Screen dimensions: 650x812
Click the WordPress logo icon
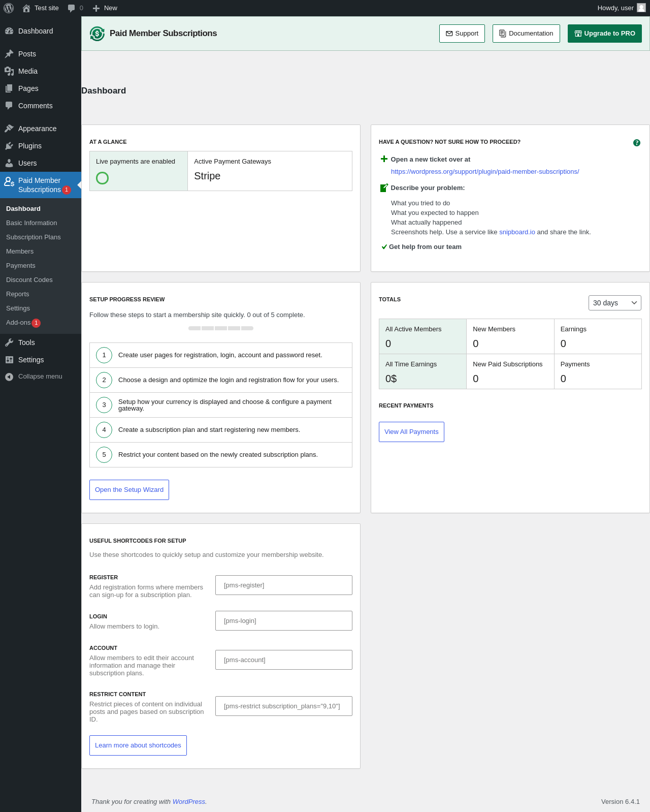click(9, 8)
